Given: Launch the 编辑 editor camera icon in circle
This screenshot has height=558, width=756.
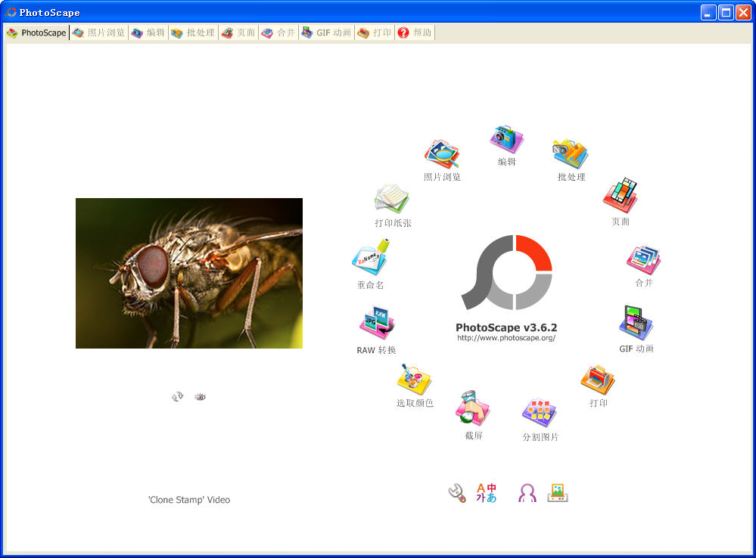Looking at the screenshot, I should coord(507,139).
